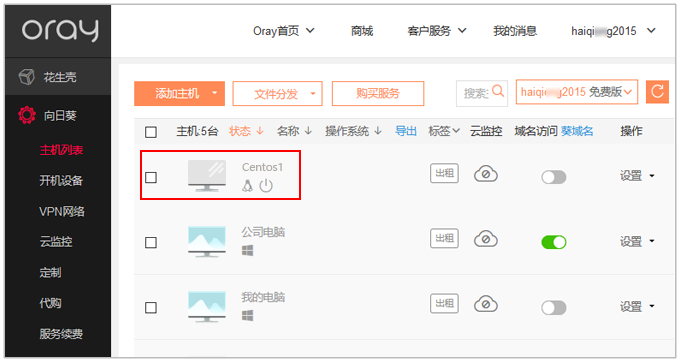Tick the 我的电脑 row checkbox
This screenshot has width=680, height=362.
[x=151, y=307]
